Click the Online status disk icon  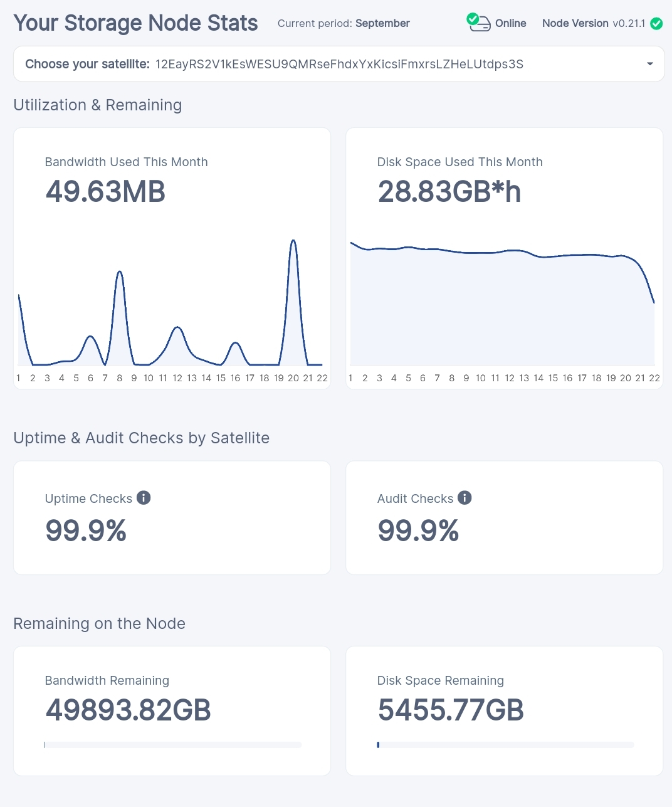point(479,23)
